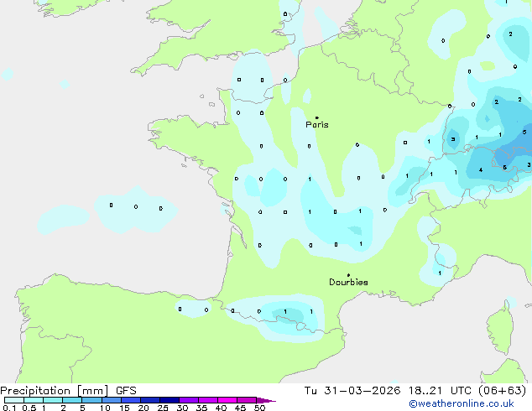
Task: Click the '10' legend label
Action: coord(105,408)
